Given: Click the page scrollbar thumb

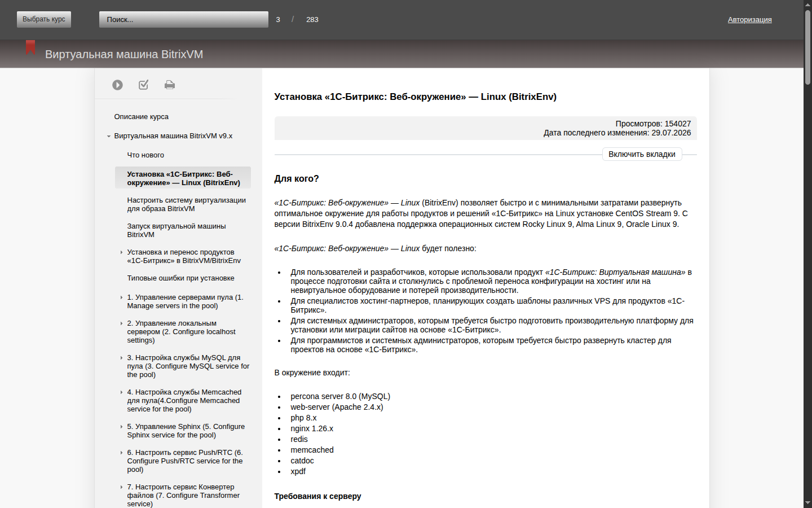Looking at the screenshot, I should pyautogui.click(x=807, y=47).
